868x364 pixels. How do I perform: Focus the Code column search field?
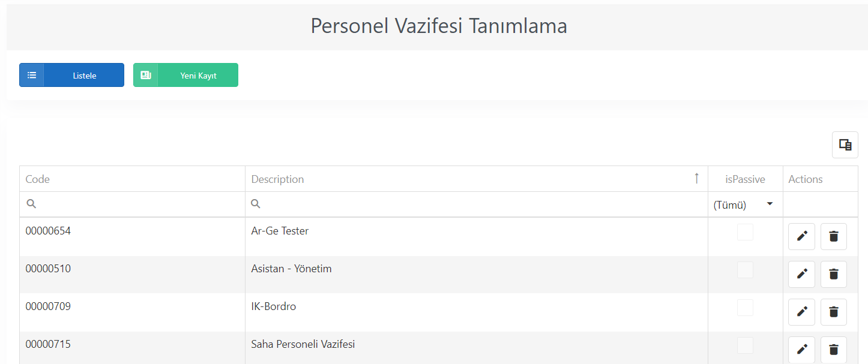click(132, 204)
